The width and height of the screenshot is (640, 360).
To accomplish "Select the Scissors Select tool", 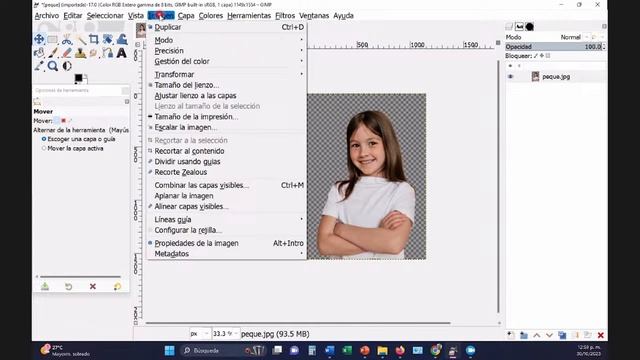I will coord(67,40).
